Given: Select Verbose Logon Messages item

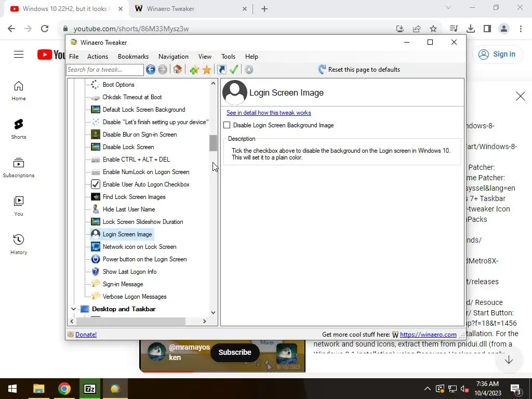Looking at the screenshot, I should 135,297.
